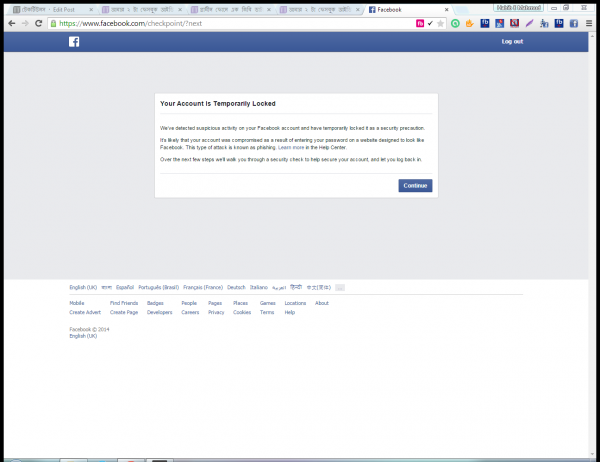This screenshot has width=600, height=462.
Task: Open the Careers footer link
Action: (190, 312)
